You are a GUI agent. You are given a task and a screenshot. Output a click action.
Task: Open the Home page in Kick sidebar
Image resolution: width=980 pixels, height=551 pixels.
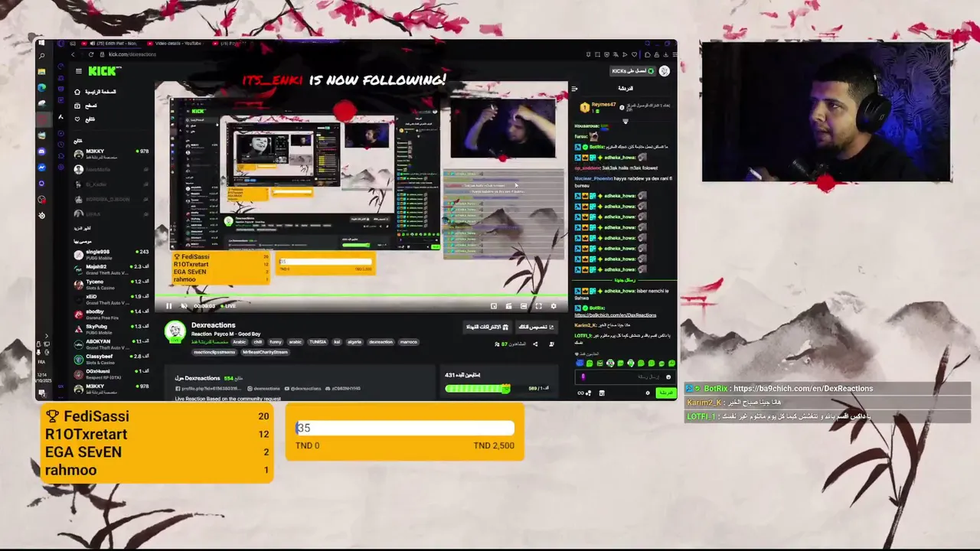tap(96, 92)
